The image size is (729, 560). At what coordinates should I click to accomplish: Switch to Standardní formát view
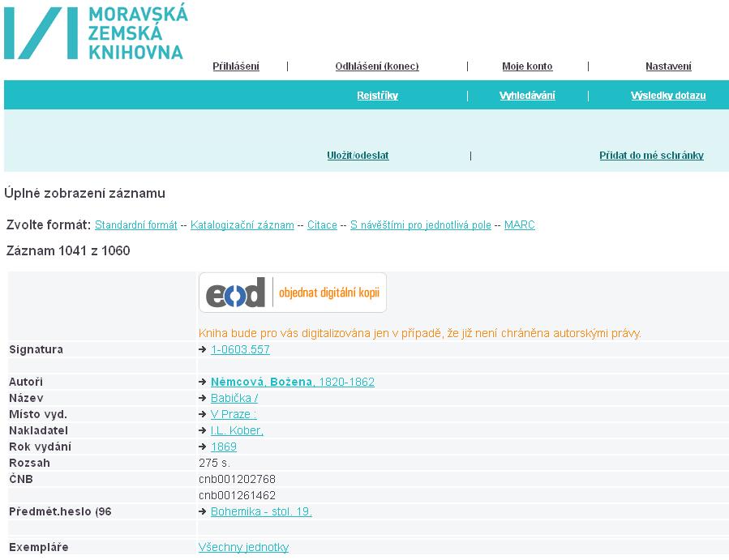(135, 225)
